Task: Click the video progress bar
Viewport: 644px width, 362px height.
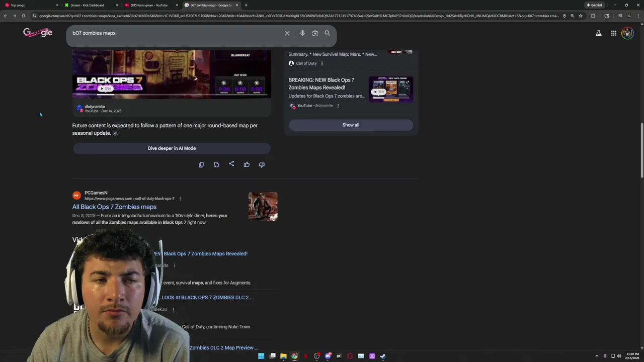Action: click(x=172, y=95)
